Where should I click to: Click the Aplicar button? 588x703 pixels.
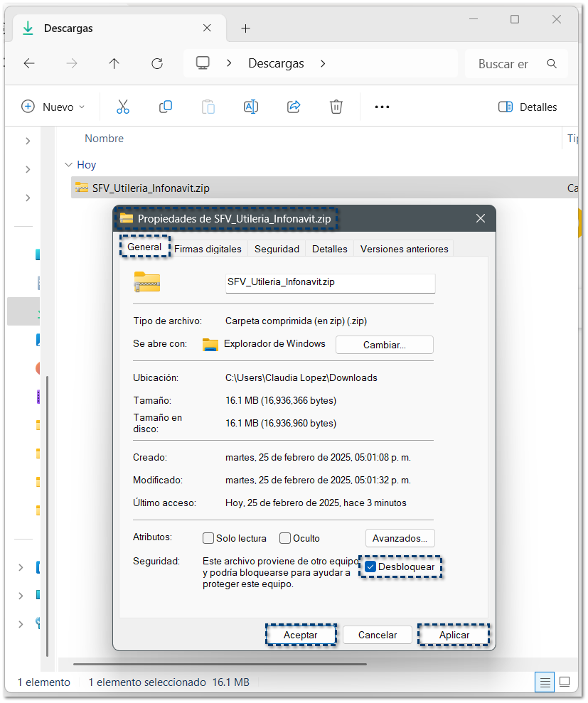tap(454, 635)
